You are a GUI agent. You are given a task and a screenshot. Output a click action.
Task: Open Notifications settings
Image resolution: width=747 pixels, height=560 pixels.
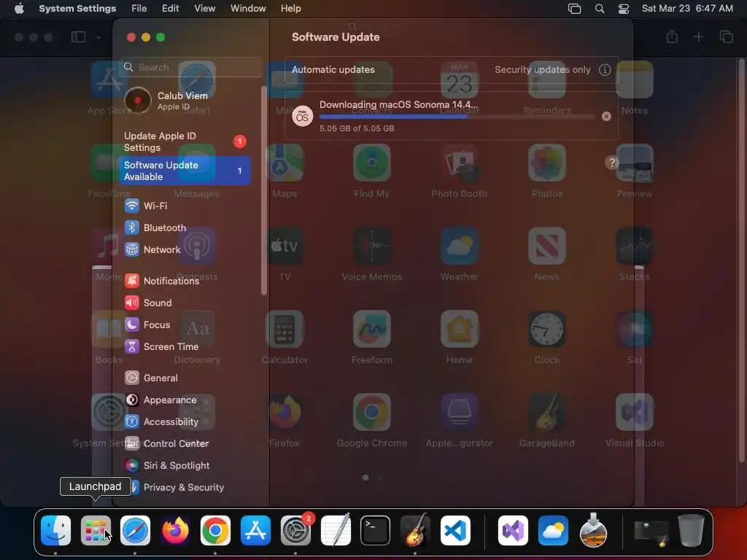[186, 281]
